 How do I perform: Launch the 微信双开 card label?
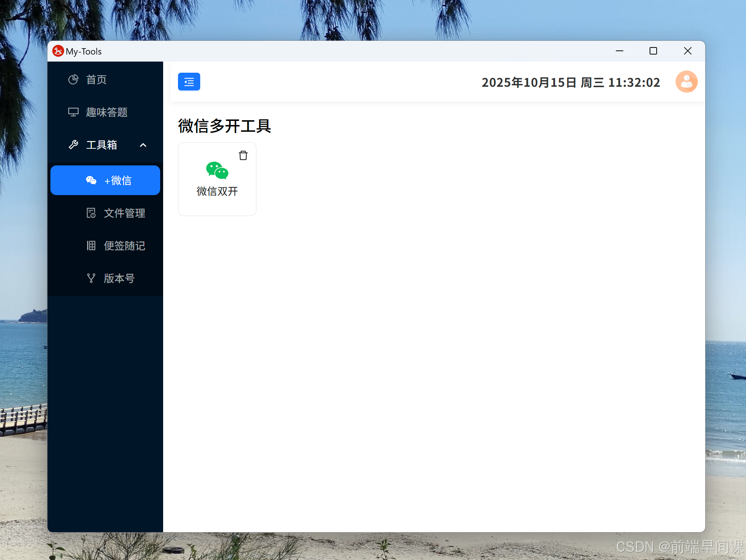pos(217,191)
